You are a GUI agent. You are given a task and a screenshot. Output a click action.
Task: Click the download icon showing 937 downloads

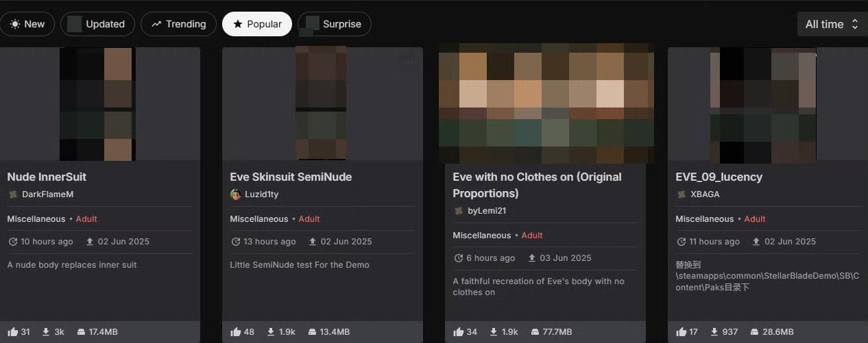tap(714, 331)
